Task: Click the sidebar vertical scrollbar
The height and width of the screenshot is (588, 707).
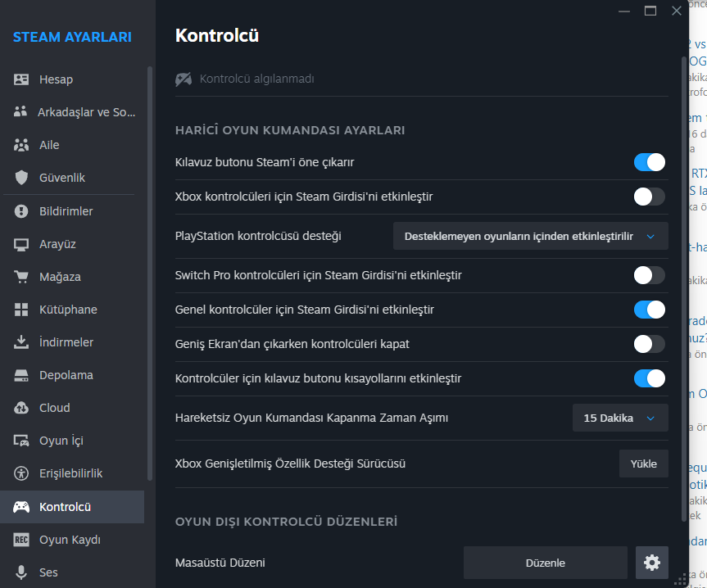Action: (150, 274)
